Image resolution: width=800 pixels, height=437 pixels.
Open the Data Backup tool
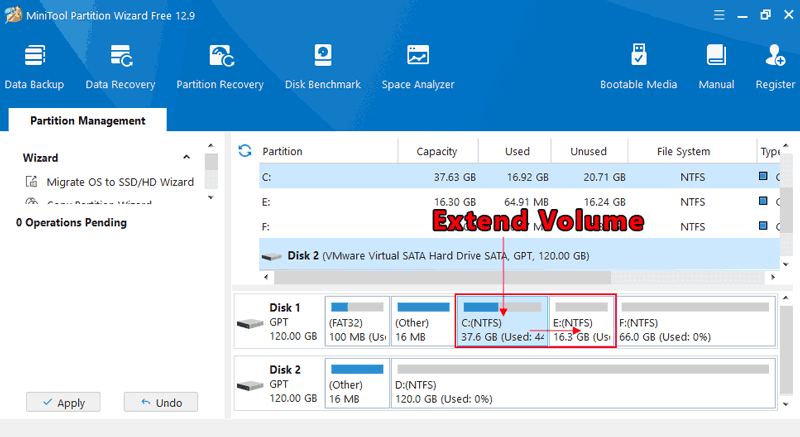click(x=34, y=66)
